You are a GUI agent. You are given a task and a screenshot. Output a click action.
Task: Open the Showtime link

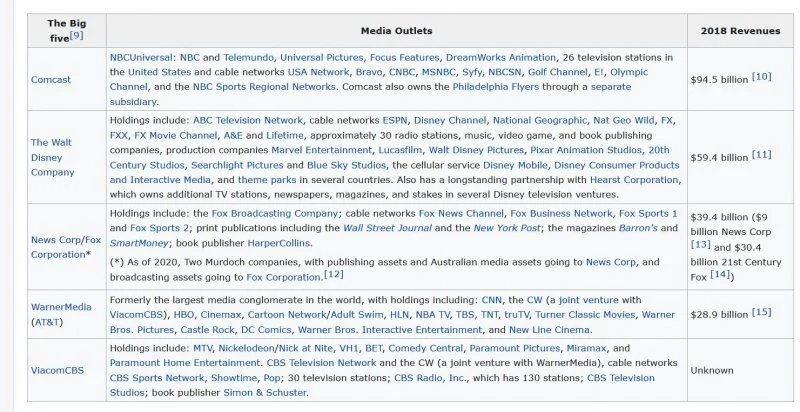point(234,378)
